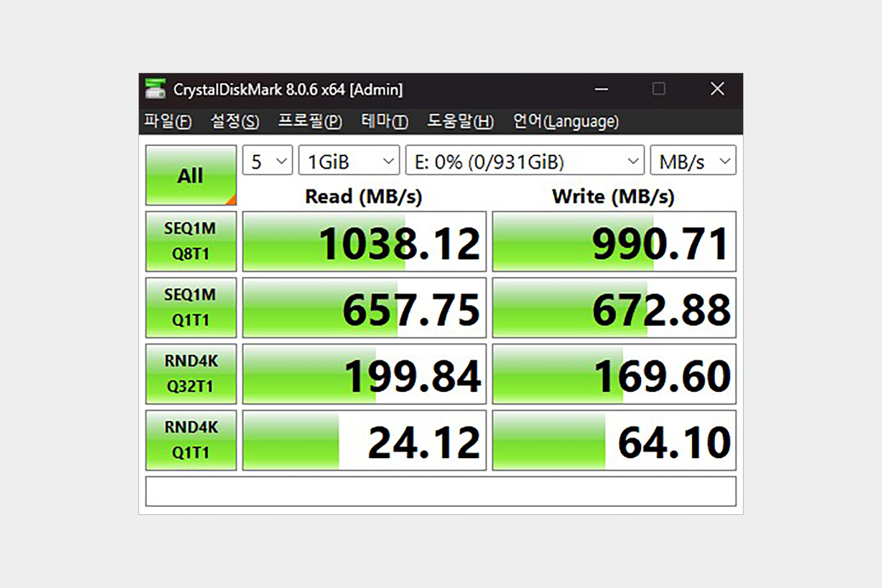
Task: Minimize the CrystalDiskMark window
Action: (601, 89)
